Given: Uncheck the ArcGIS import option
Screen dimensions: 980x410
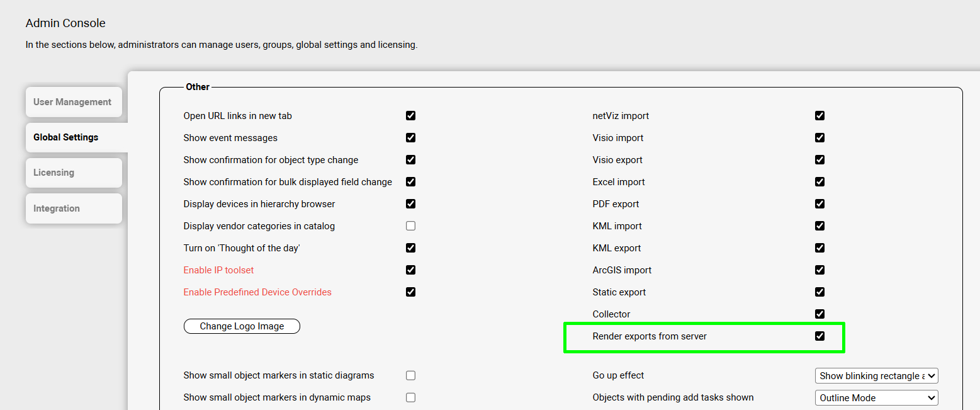Looking at the screenshot, I should [x=819, y=270].
